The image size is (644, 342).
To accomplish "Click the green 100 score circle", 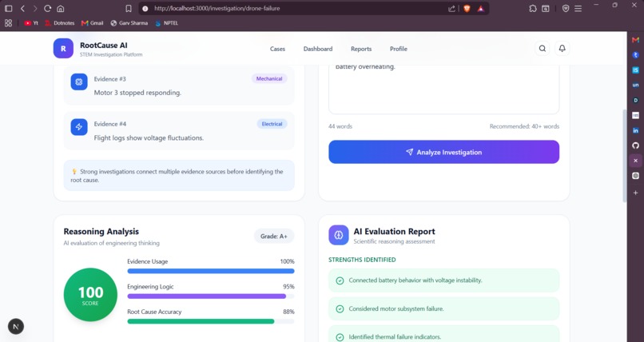I will point(90,295).
